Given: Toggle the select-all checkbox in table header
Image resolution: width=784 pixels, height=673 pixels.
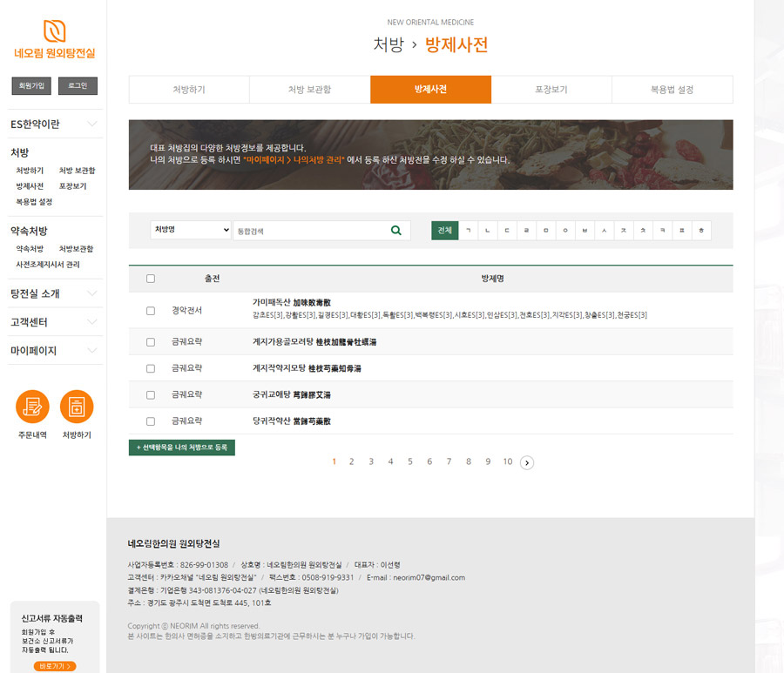Looking at the screenshot, I should 151,279.
